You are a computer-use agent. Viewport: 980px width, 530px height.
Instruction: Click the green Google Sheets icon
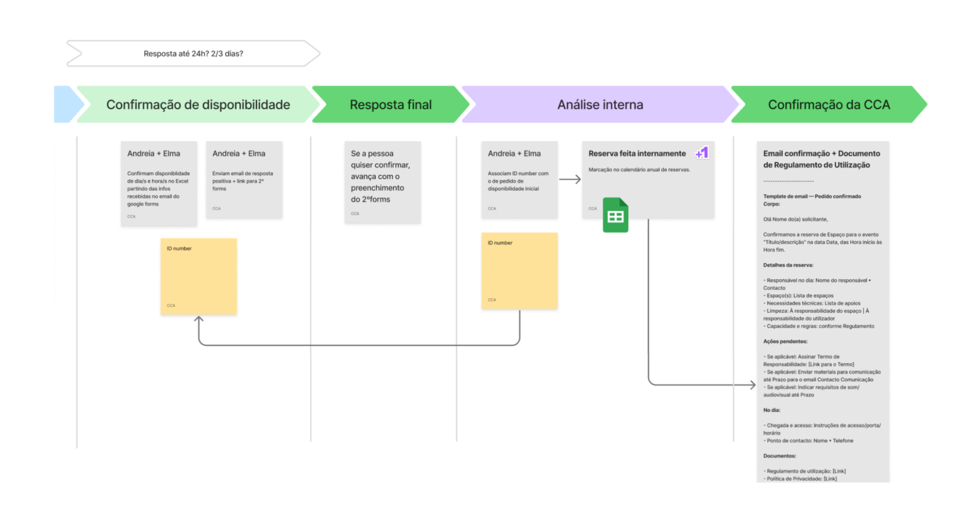tap(615, 215)
